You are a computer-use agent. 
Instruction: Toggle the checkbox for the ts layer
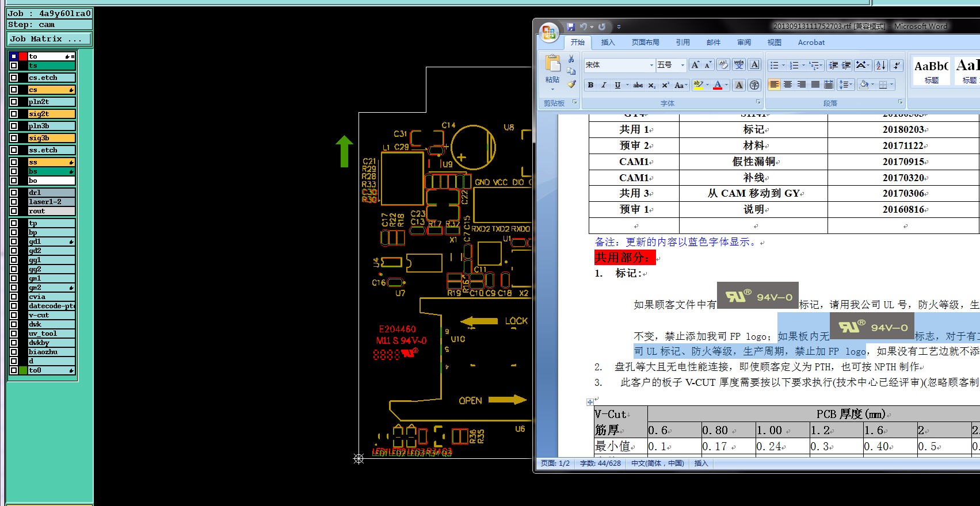(x=14, y=66)
